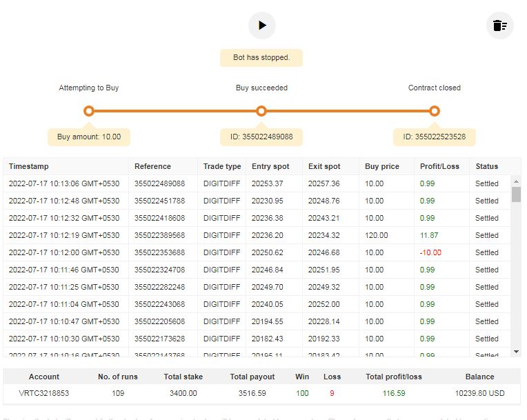Click the ID: 355022523528 badge
The image size is (527, 420).
434,137
